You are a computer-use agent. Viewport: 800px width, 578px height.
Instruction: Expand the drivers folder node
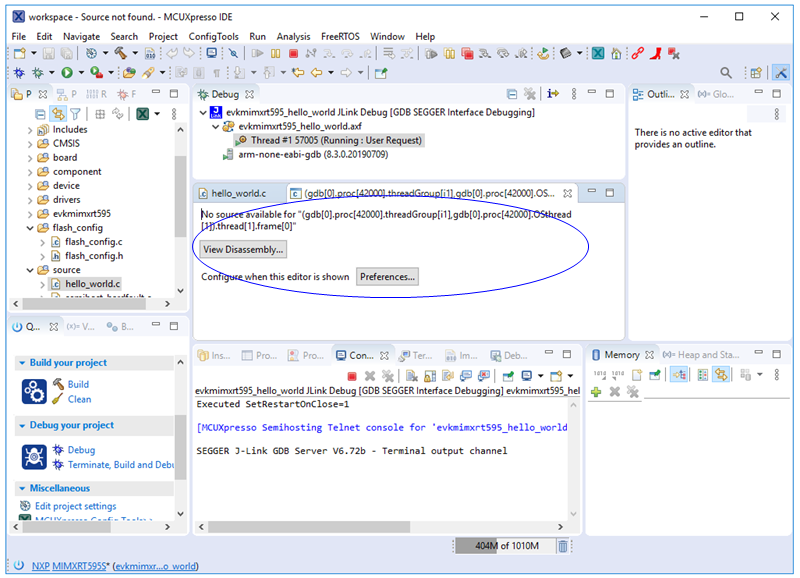[30, 200]
